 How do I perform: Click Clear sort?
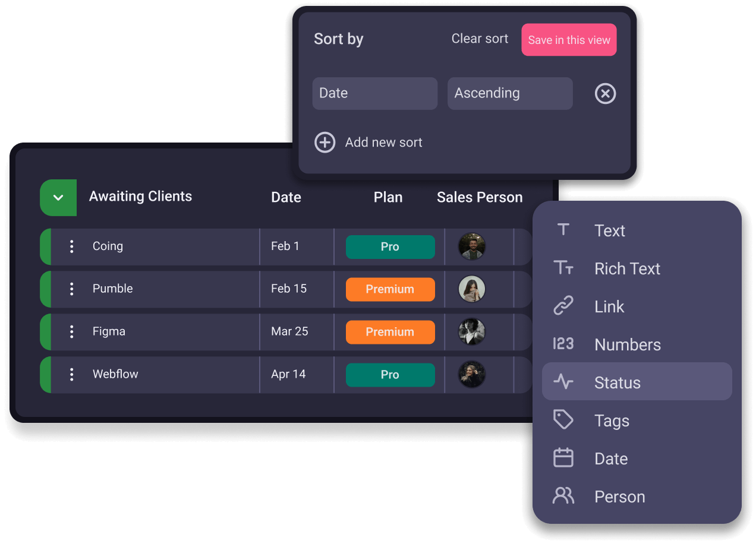480,38
